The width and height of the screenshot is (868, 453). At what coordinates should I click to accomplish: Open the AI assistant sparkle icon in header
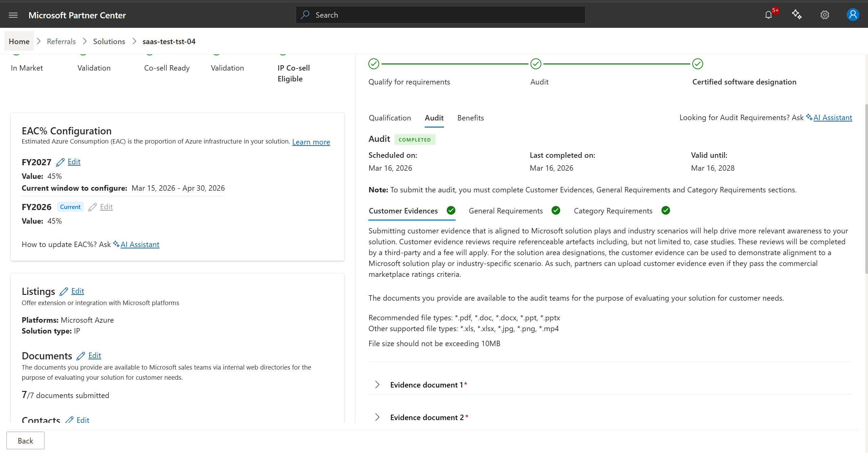click(x=796, y=15)
